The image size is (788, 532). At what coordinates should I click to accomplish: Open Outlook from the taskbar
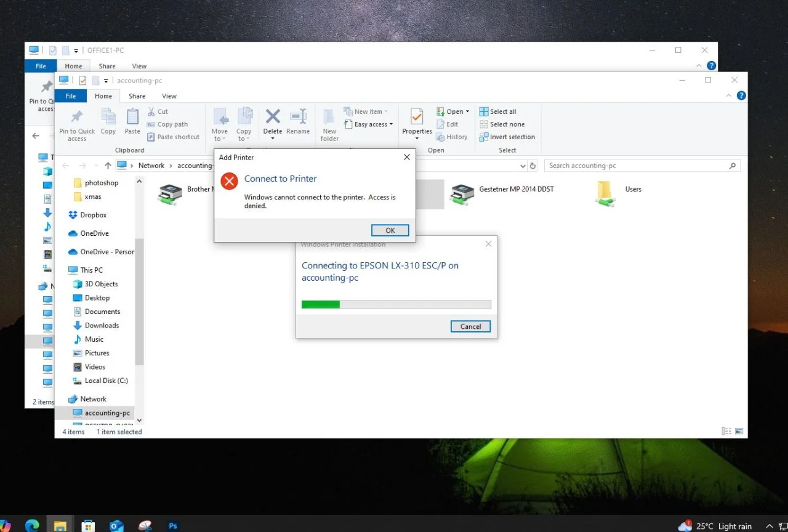pos(116,526)
